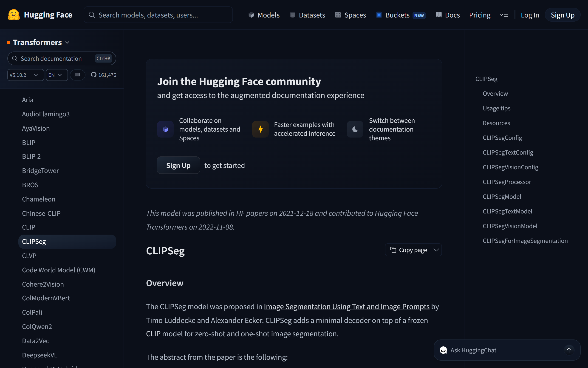Screen dimensions: 588x368
Task: Open Image Segmentation Using Text and Image Prompts link
Action: [346, 306]
